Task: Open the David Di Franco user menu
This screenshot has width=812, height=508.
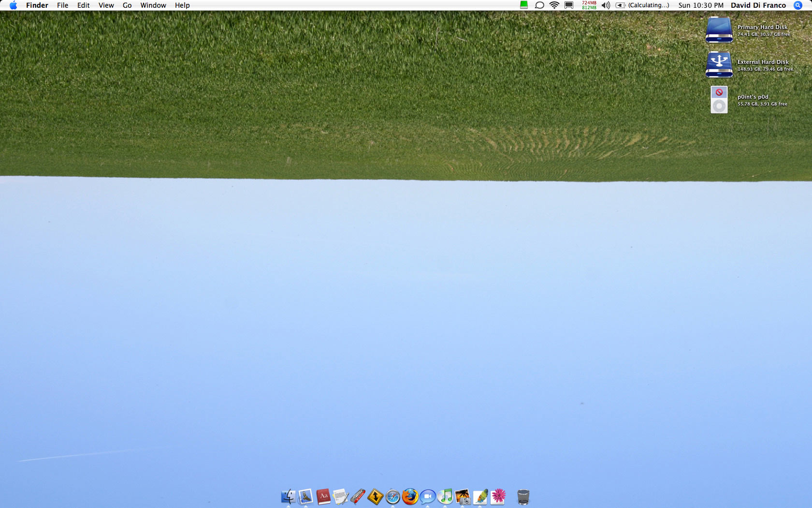Action: coord(758,5)
